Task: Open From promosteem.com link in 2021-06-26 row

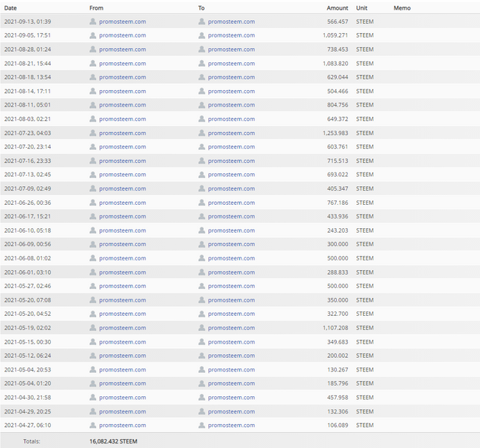Action: click(x=122, y=203)
